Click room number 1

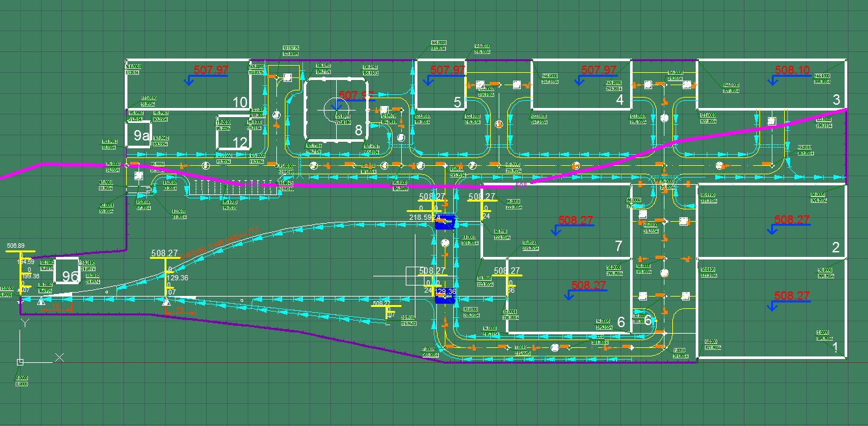coord(836,348)
